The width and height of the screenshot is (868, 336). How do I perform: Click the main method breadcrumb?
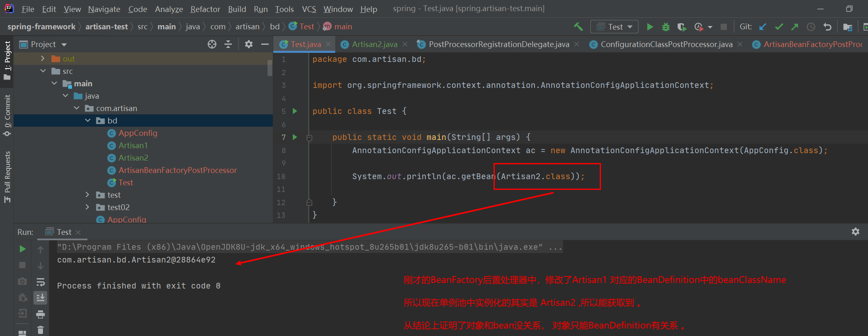pos(338,27)
